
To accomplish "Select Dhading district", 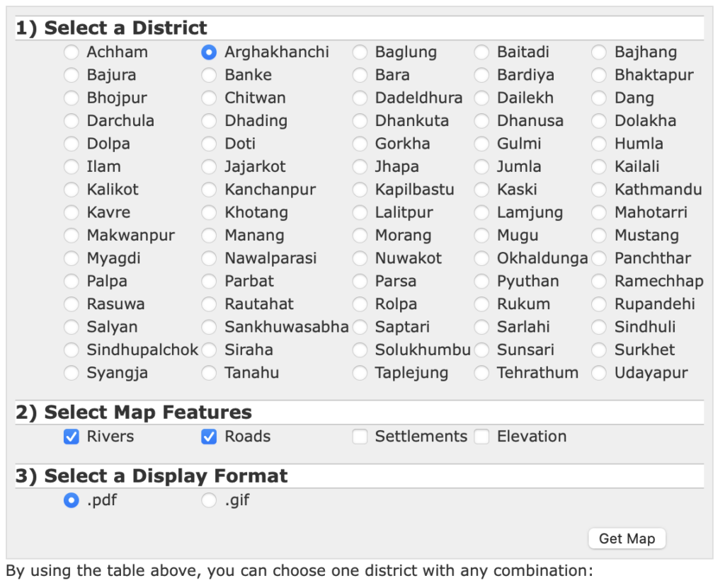I will tap(209, 121).
